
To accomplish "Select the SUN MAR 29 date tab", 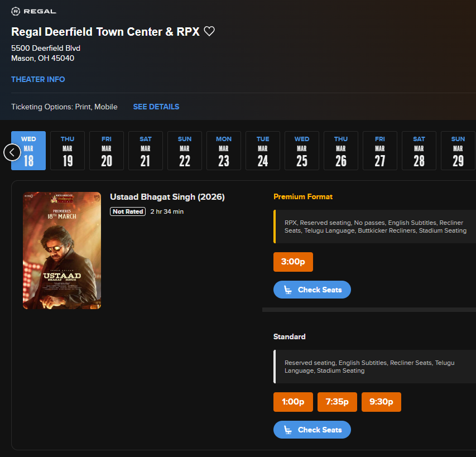I will (458, 151).
